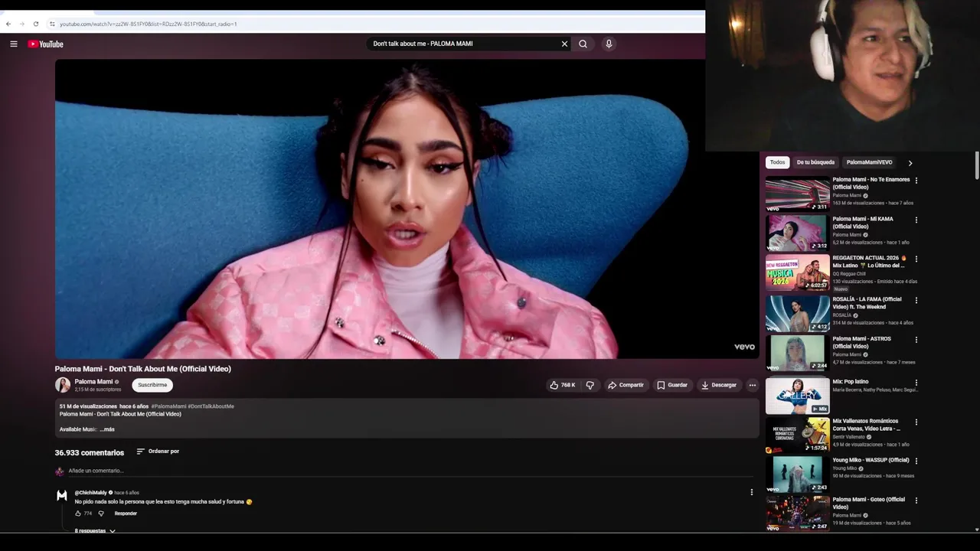Open the #PalomaMami hashtag

[x=168, y=406]
